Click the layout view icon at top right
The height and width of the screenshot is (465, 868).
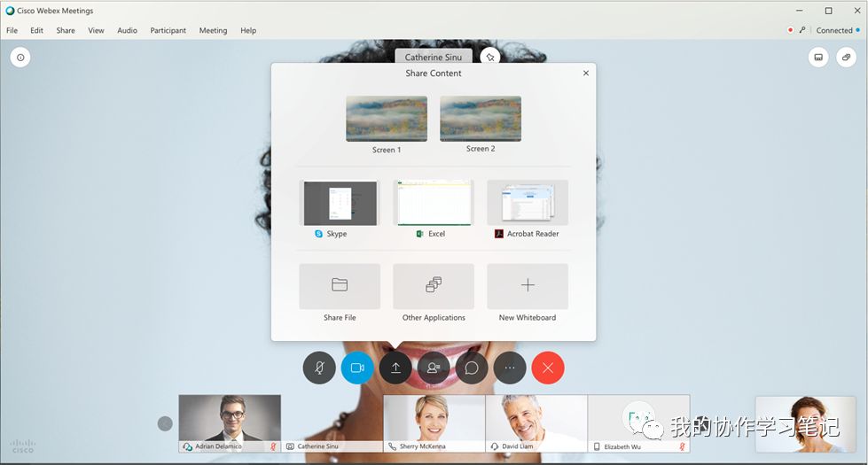818,57
